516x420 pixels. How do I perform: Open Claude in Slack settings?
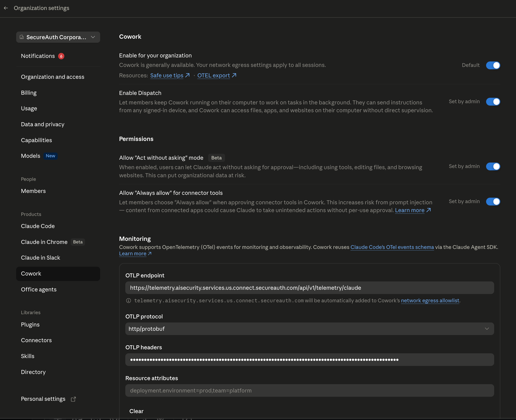(x=58, y=258)
